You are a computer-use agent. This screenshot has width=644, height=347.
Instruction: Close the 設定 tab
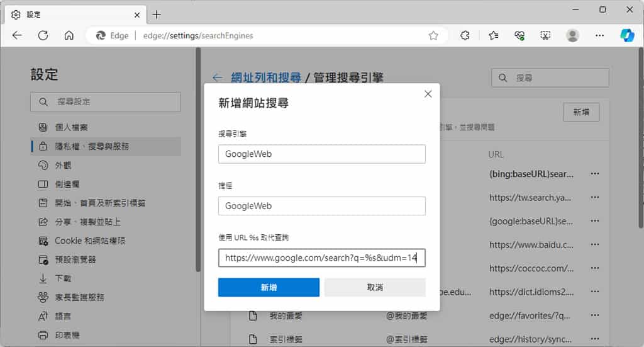136,15
